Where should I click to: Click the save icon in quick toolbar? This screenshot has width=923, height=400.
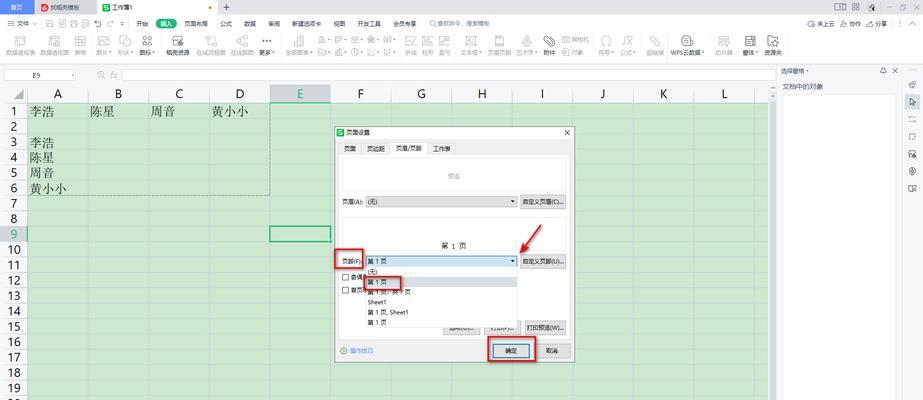tap(50, 24)
